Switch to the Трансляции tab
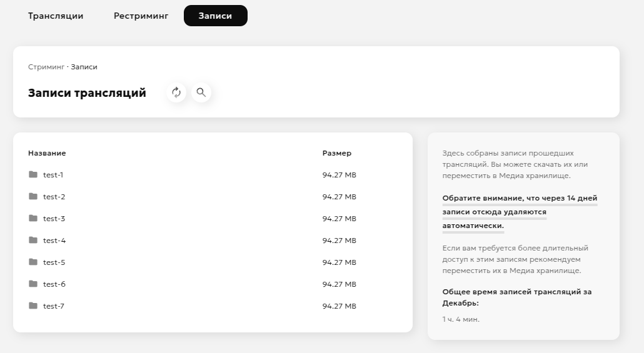This screenshot has width=644, height=353. click(56, 16)
